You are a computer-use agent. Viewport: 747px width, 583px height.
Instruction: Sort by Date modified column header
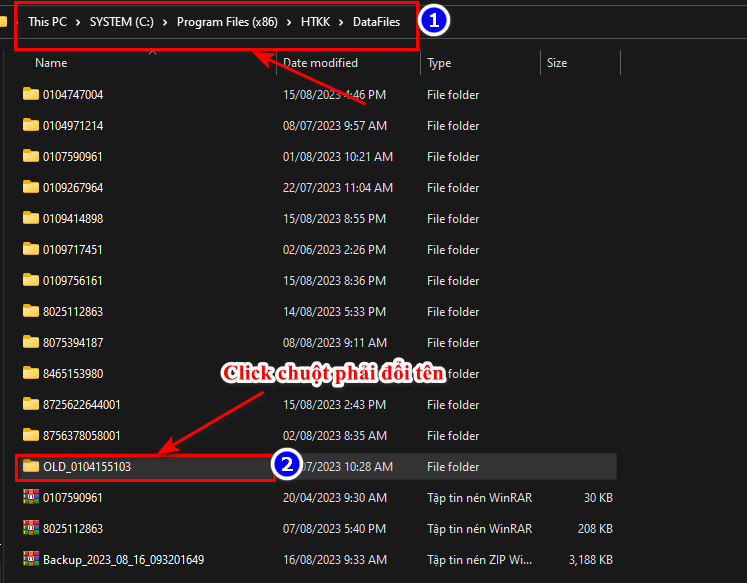click(320, 63)
